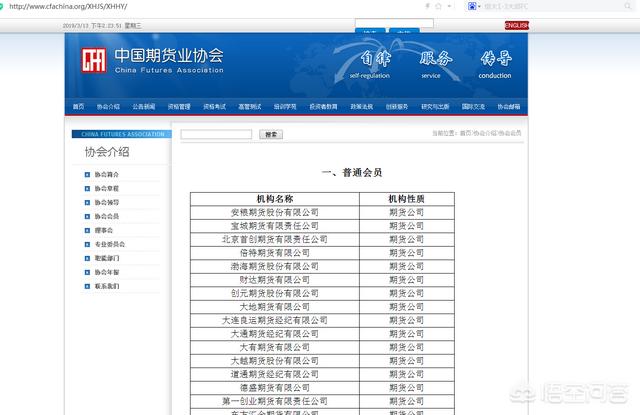Open 专业委员会 in the sidebar

click(x=110, y=244)
